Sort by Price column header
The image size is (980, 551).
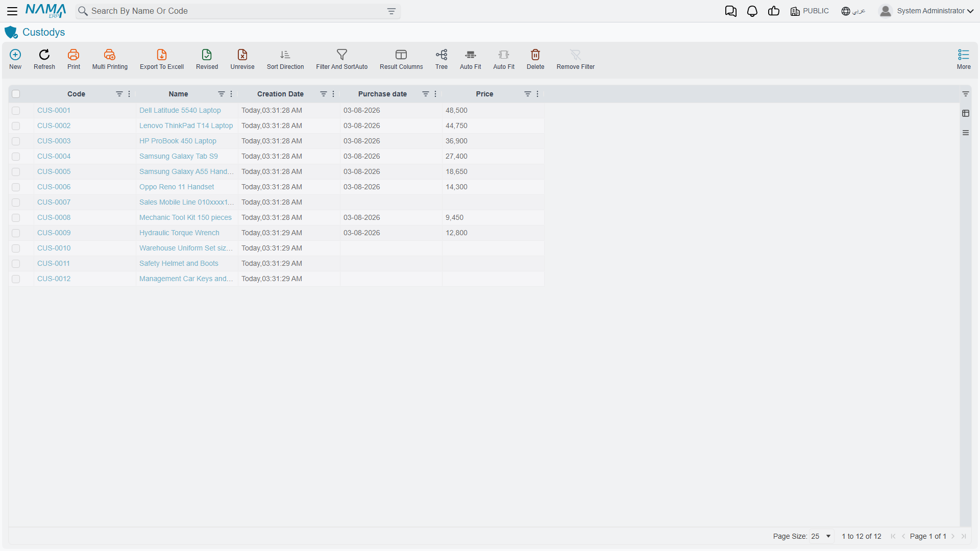(x=484, y=94)
